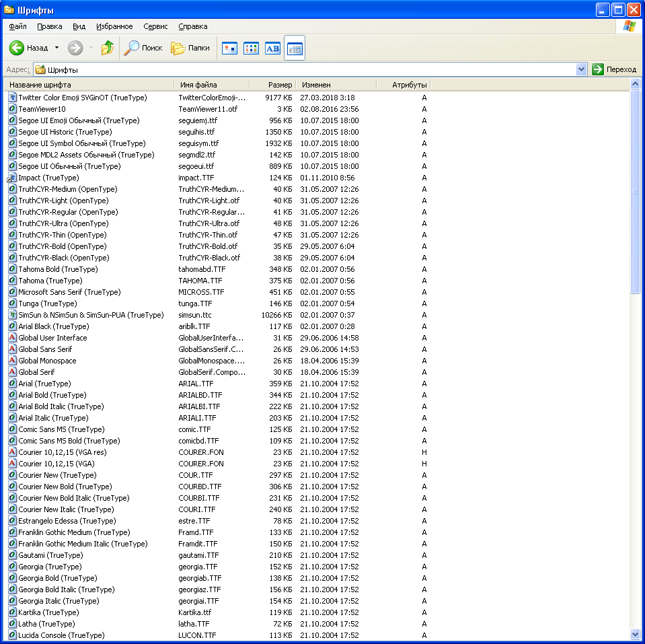Click the scrollbar down arrow
This screenshot has width=645, height=644.
[x=635, y=634]
